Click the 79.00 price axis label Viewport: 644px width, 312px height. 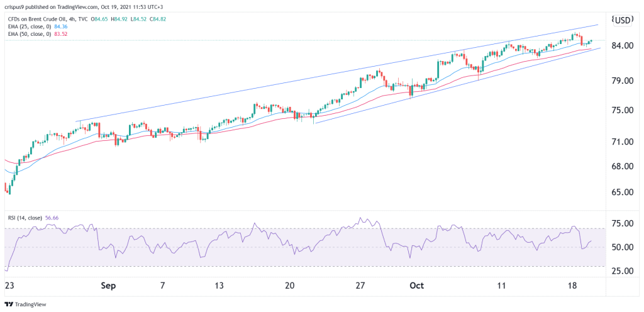tap(622, 81)
